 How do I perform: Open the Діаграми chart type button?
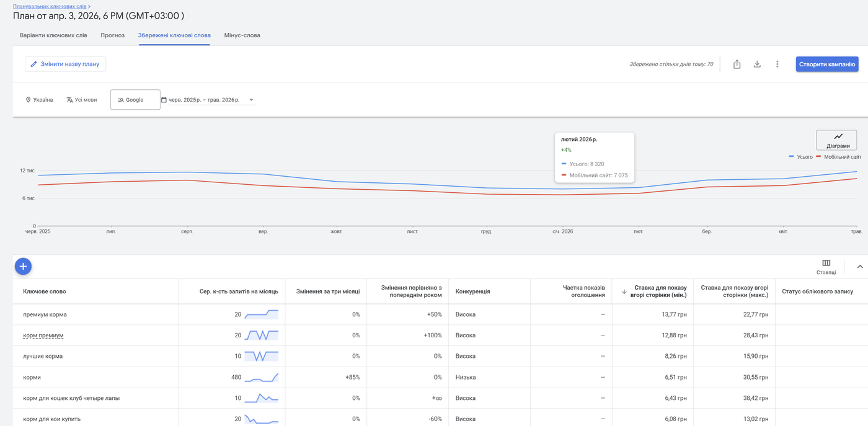coord(836,140)
